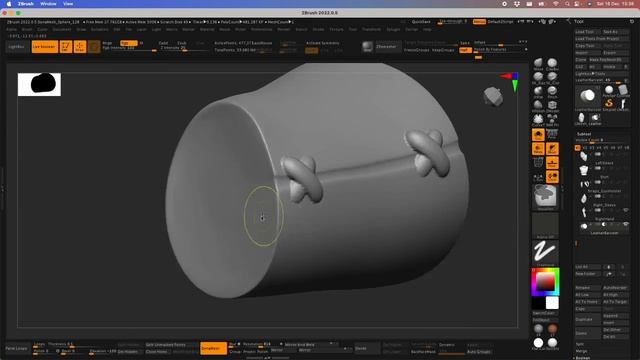Pick a color in the color picker square

tap(545, 281)
